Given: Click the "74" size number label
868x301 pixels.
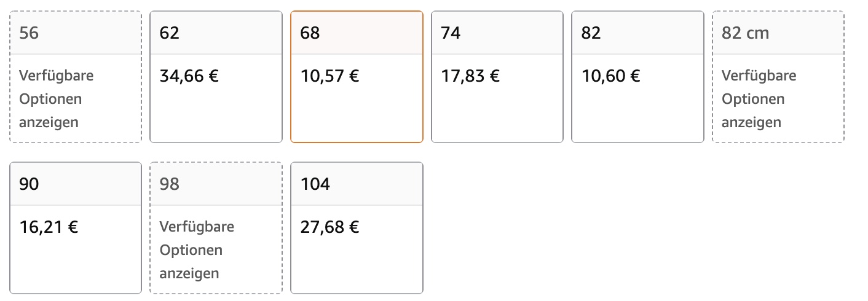Looking at the screenshot, I should point(451,33).
